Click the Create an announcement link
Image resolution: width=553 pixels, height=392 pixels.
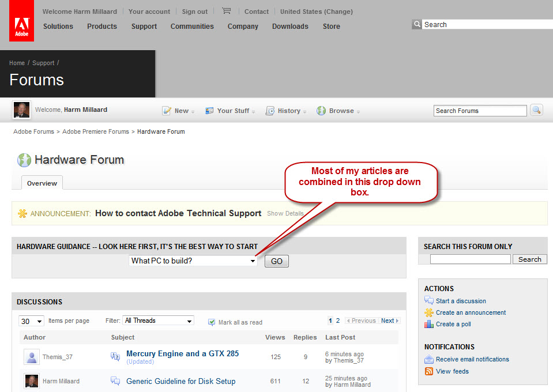point(471,312)
